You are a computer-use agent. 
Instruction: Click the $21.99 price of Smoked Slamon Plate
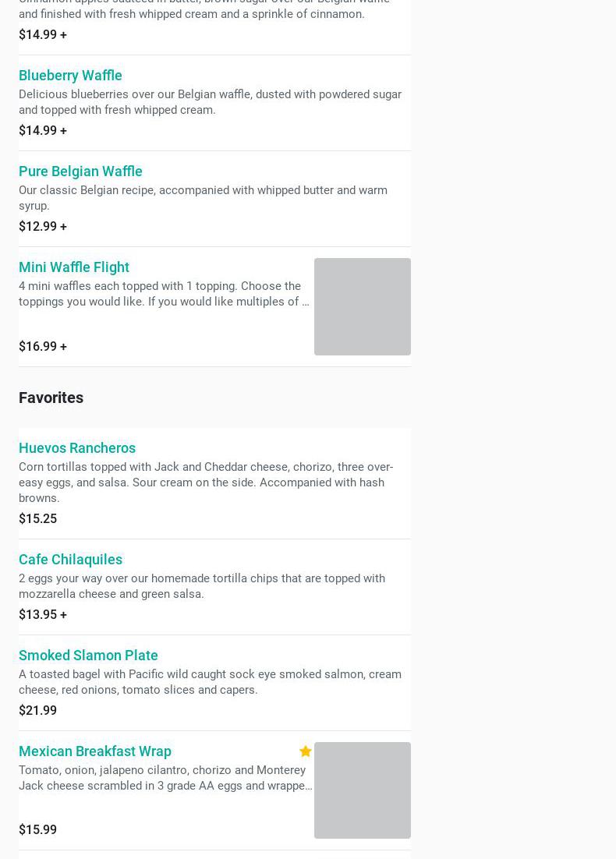coord(37,711)
